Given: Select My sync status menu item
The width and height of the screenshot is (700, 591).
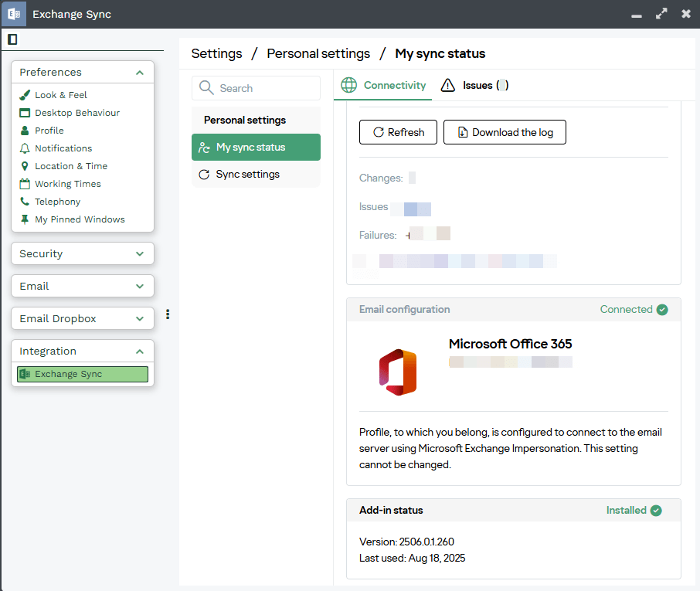Looking at the screenshot, I should (x=256, y=148).
